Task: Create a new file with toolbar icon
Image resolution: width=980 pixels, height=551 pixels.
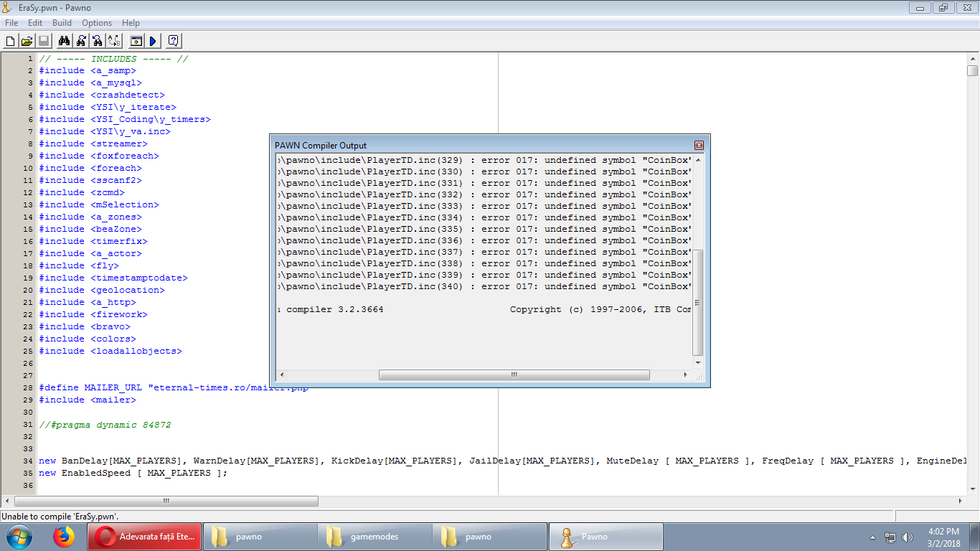Action: [11, 41]
